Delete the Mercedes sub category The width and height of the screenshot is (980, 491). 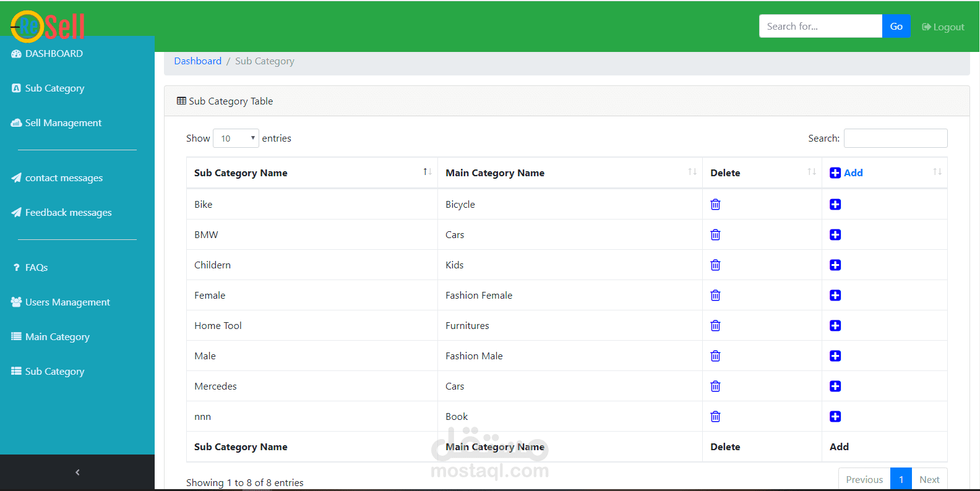point(715,386)
